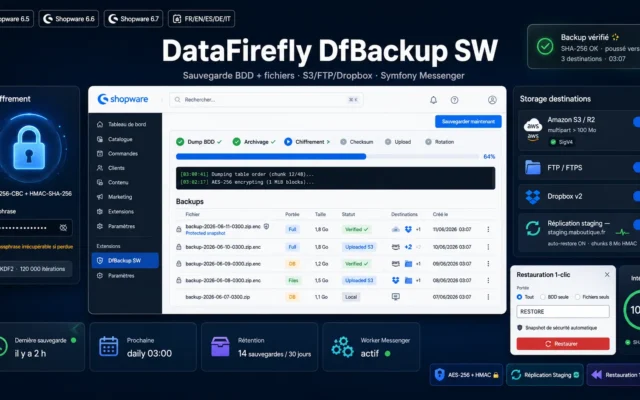The width and height of the screenshot is (640, 400).
Task: Open the help question mark icon
Action: point(454,100)
